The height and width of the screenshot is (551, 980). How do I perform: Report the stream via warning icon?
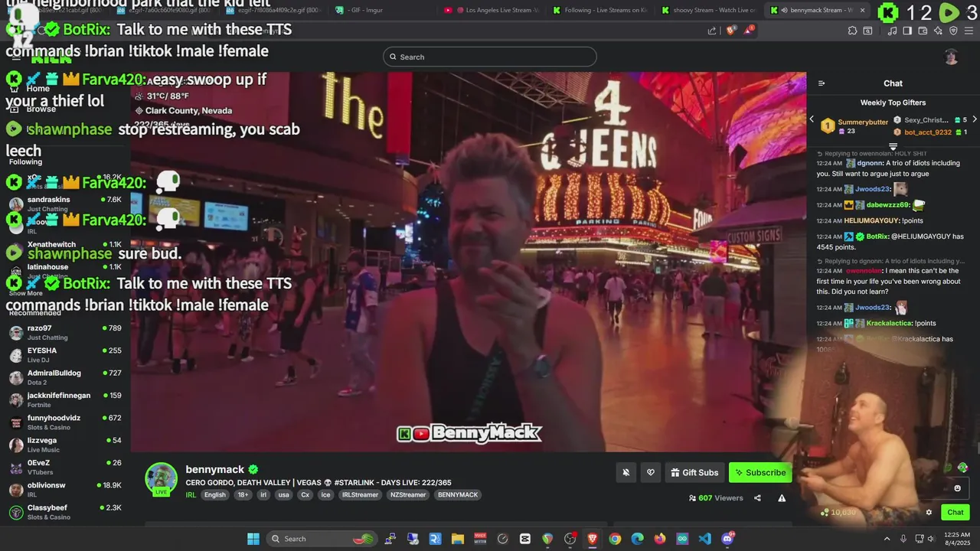tap(782, 497)
